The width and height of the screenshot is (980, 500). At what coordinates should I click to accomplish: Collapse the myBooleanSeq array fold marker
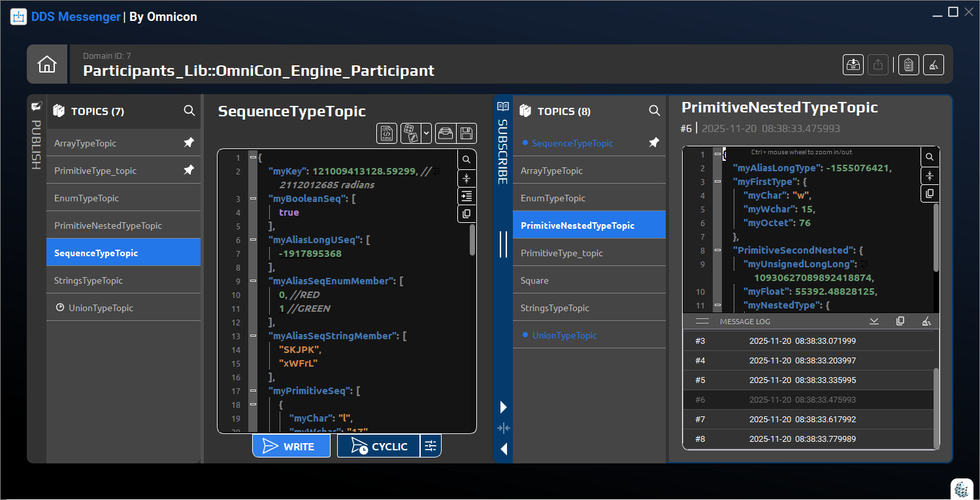(253, 199)
